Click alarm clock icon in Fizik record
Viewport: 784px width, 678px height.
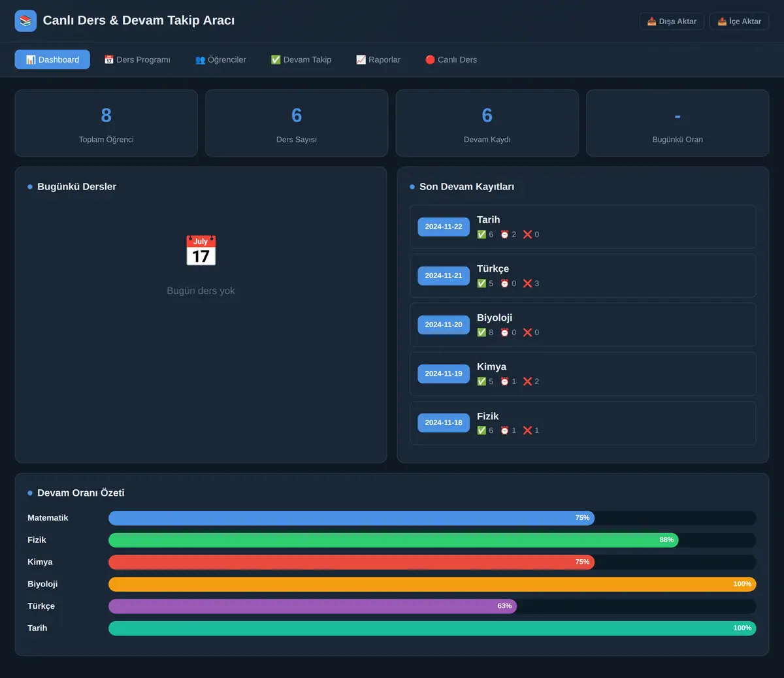pyautogui.click(x=504, y=430)
